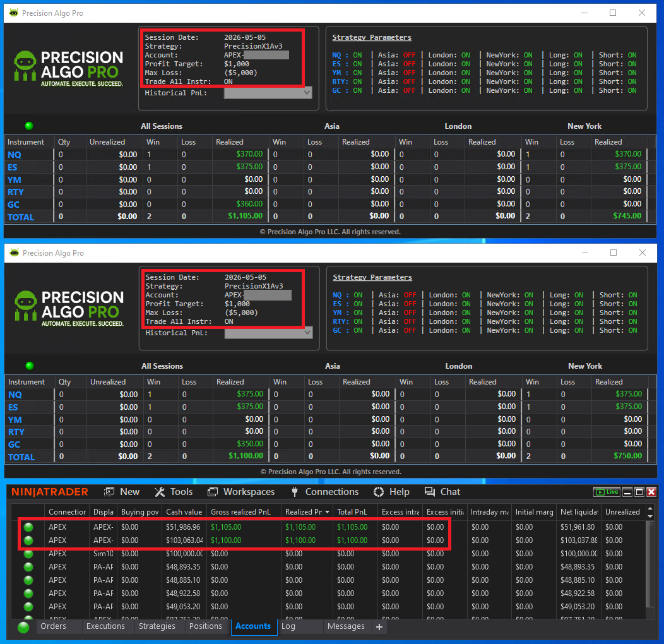664x644 pixels.
Task: Sort by the Cash value column header
Action: [184, 512]
